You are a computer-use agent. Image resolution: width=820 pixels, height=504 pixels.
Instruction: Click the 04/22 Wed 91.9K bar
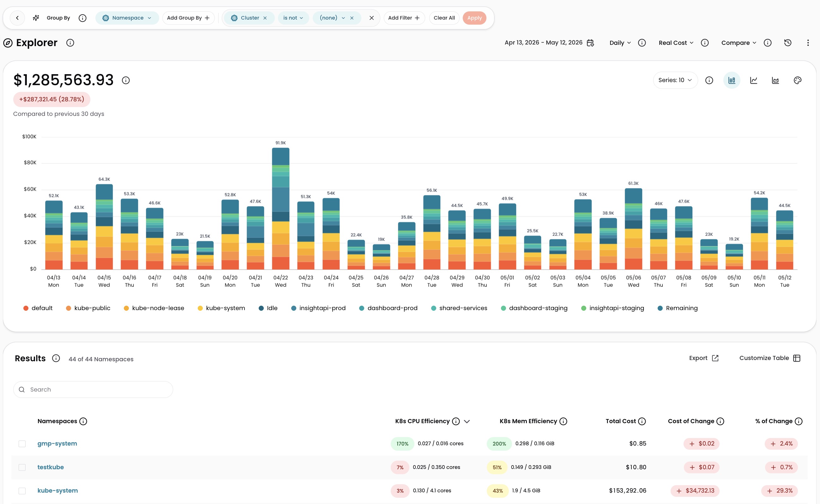(x=280, y=209)
